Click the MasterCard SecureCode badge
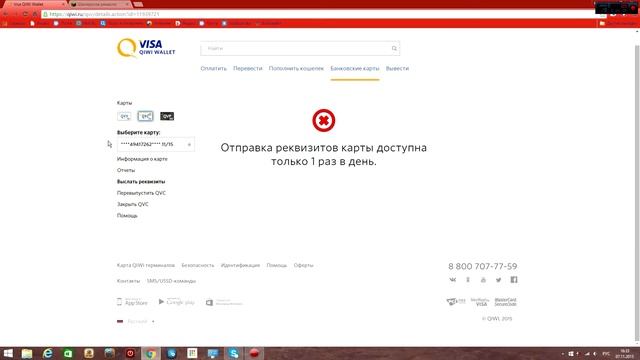Screen dimensions: 640x360 506,302
